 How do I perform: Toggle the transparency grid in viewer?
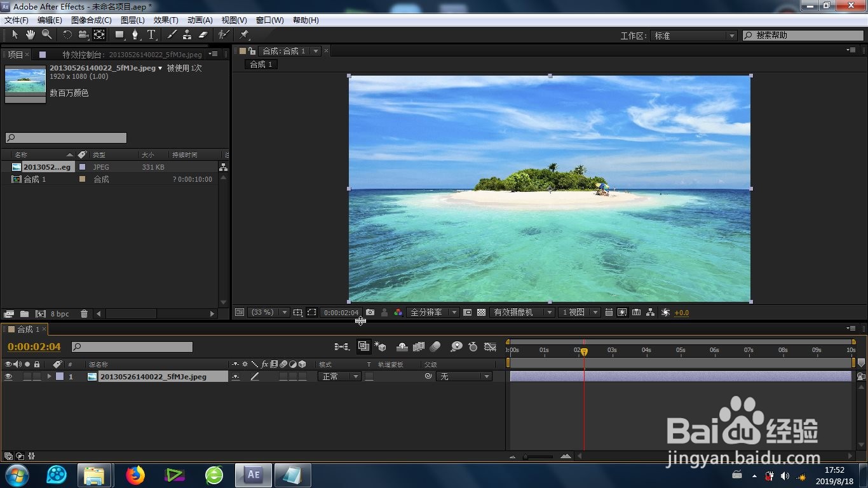pyautogui.click(x=481, y=313)
